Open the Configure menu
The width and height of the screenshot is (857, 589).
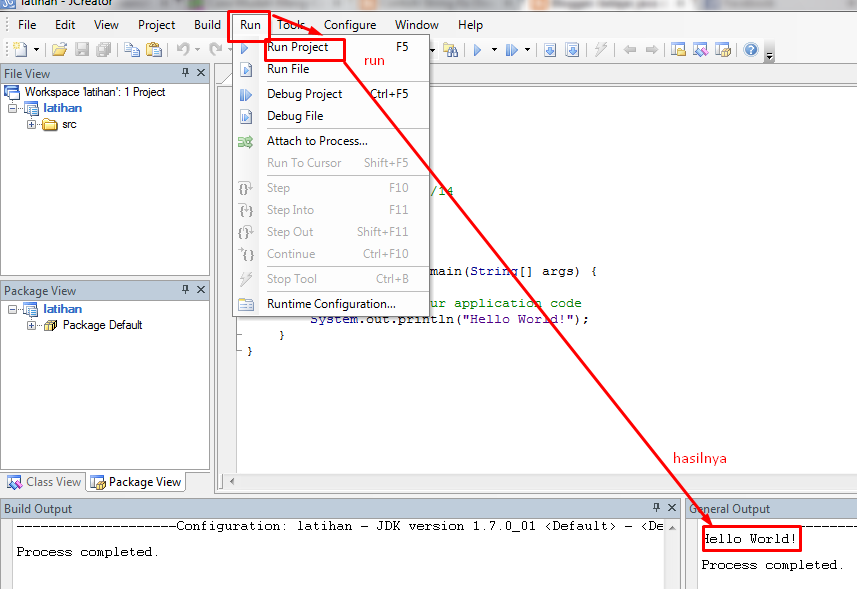[x=350, y=25]
